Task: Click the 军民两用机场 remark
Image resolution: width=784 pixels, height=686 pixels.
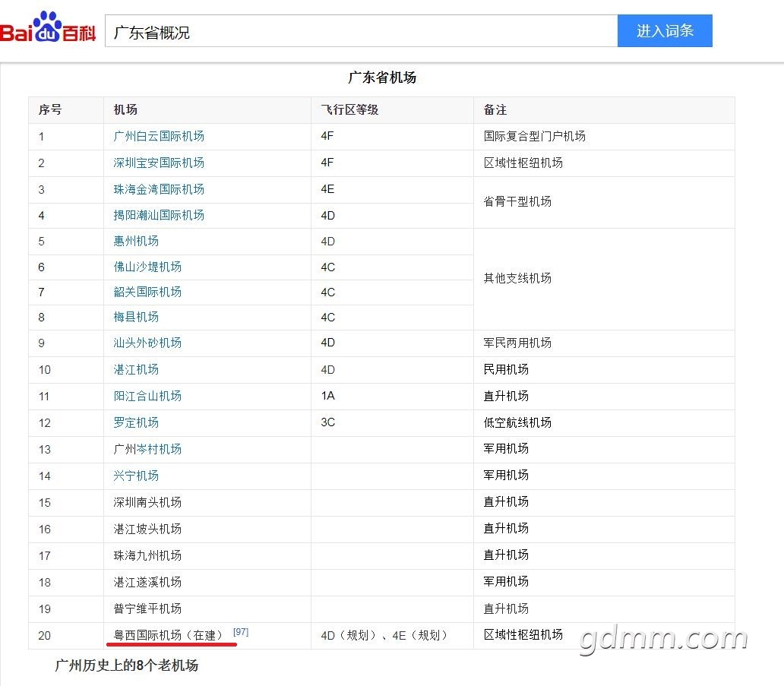Action: pyautogui.click(x=517, y=343)
